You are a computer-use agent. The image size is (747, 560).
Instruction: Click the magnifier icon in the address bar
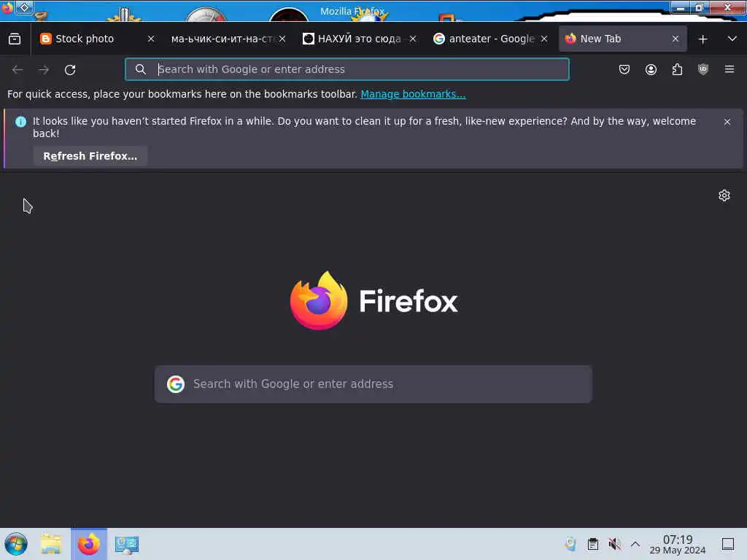coord(141,69)
